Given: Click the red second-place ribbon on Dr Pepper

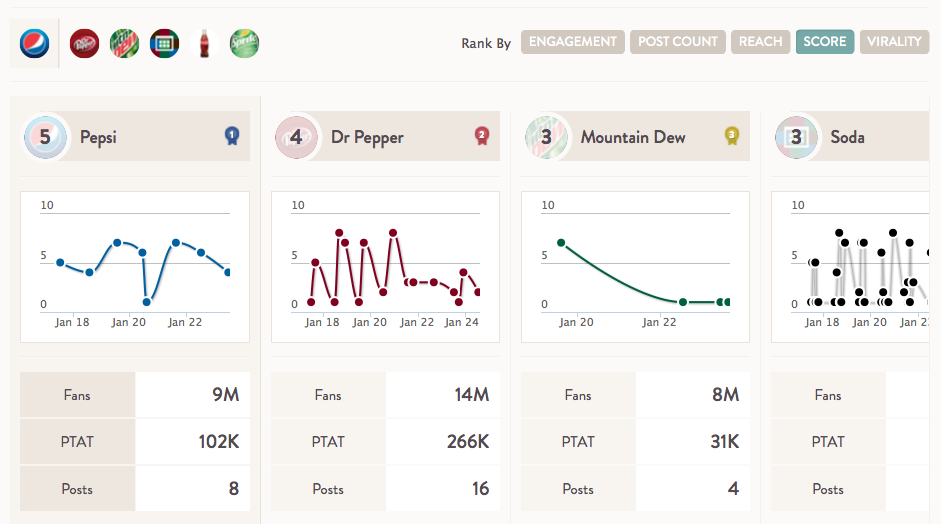Looking at the screenshot, I should (x=481, y=136).
